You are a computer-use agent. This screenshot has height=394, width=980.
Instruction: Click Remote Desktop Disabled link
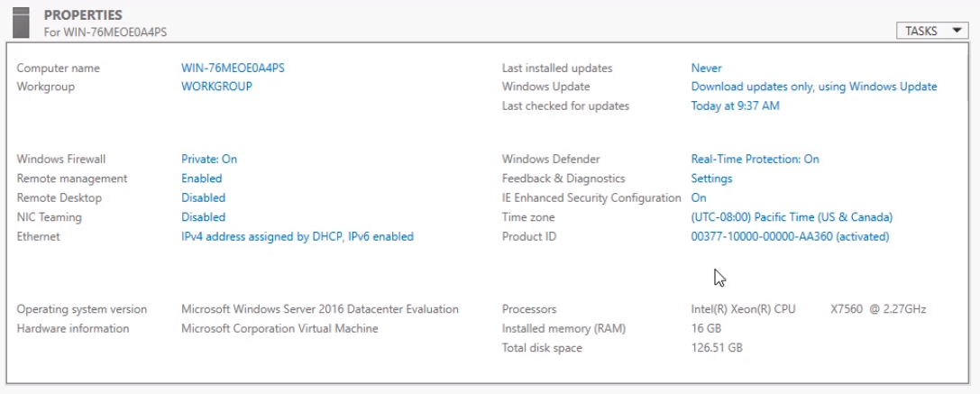(203, 197)
